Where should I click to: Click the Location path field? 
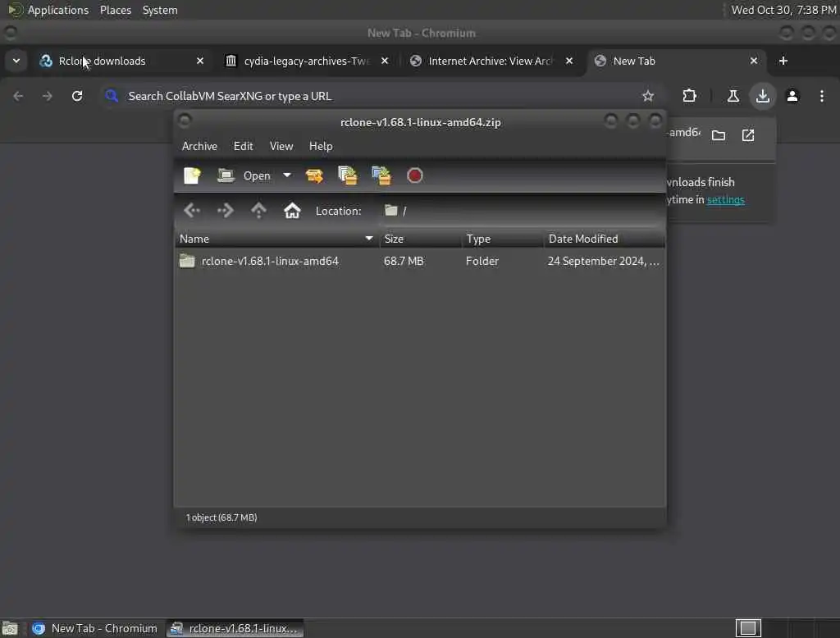click(x=521, y=211)
